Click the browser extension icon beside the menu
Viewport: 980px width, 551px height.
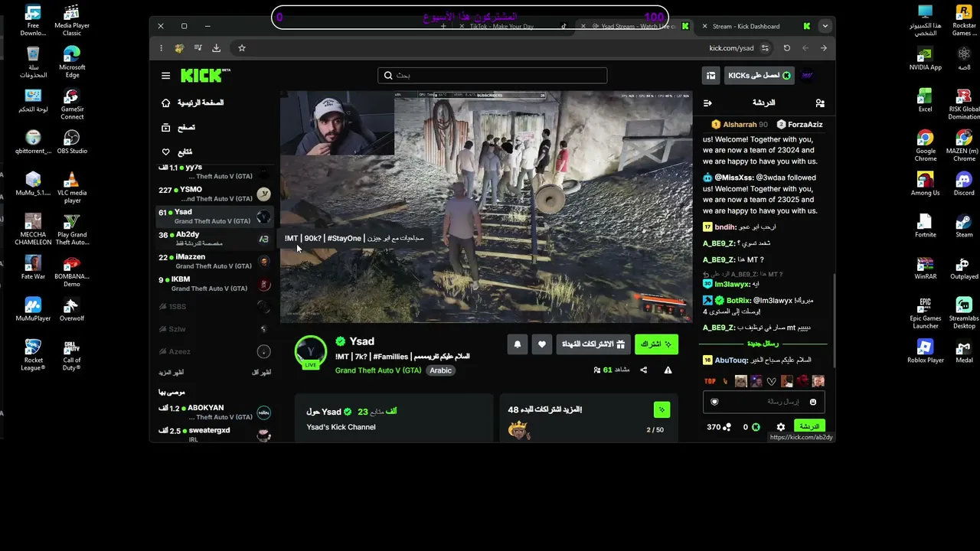[x=179, y=47]
